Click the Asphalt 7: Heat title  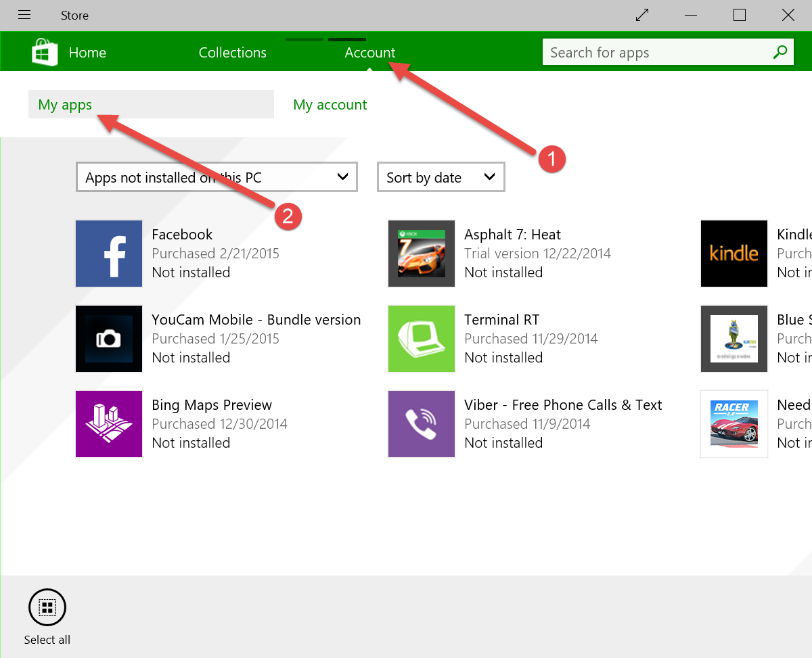click(x=512, y=235)
